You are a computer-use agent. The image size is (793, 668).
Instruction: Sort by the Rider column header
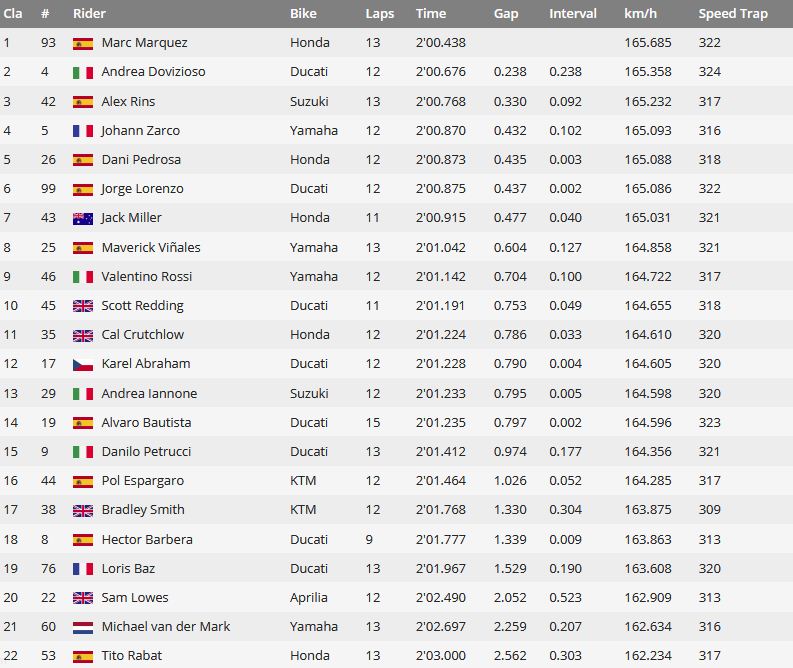89,13
